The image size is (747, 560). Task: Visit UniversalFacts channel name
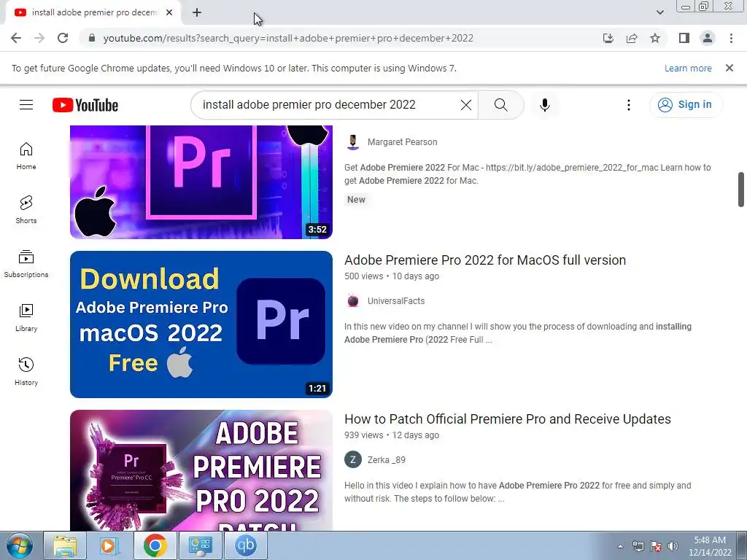(396, 301)
